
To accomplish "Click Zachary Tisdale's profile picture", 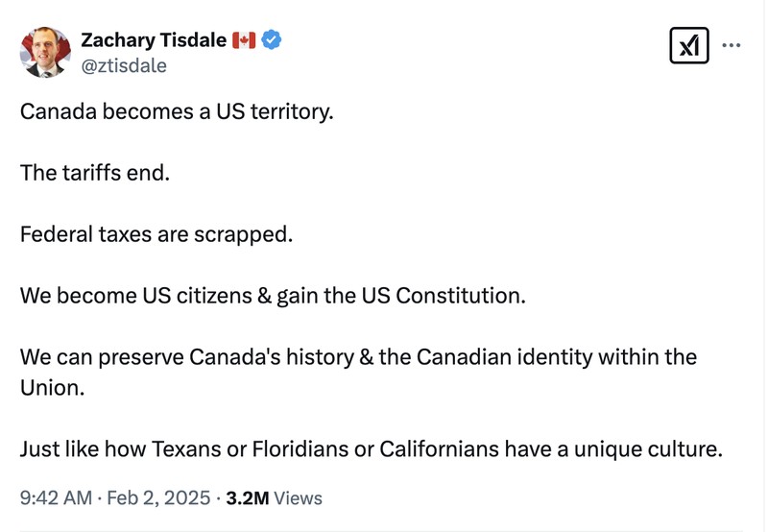I will click(x=44, y=52).
